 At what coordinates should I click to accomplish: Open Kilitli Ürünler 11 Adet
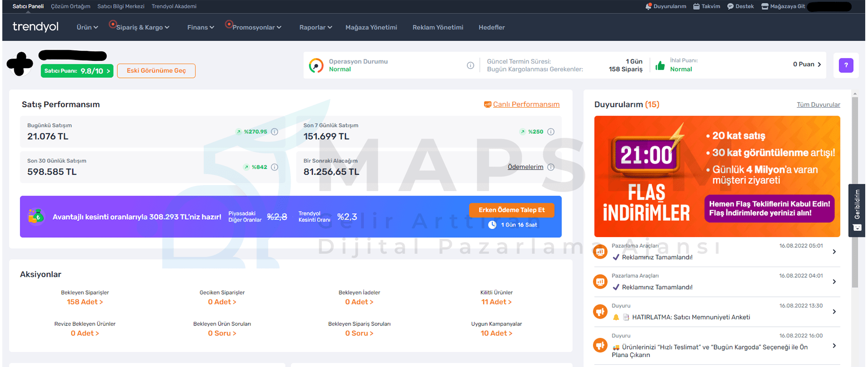pos(496,302)
